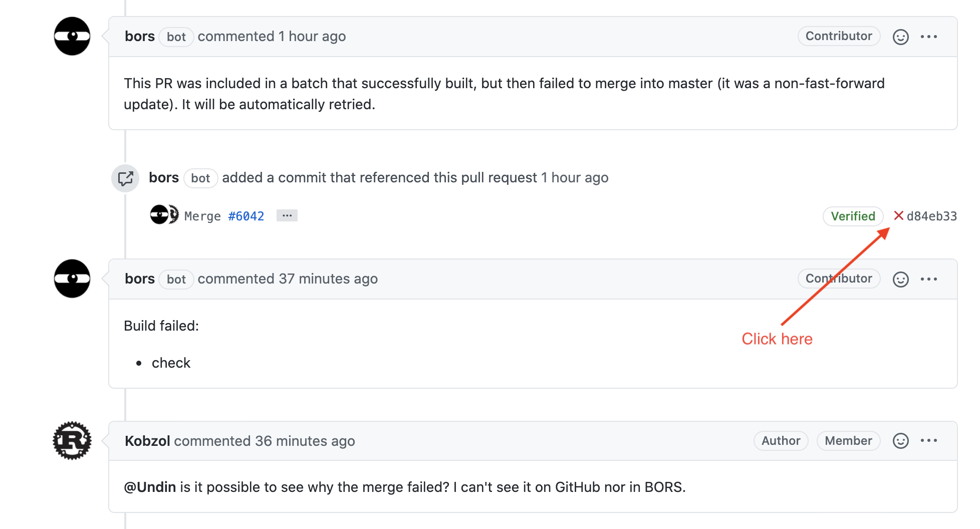Image resolution: width=980 pixels, height=529 pixels.
Task: Click bors avatar beside build failed comment
Action: point(72,279)
